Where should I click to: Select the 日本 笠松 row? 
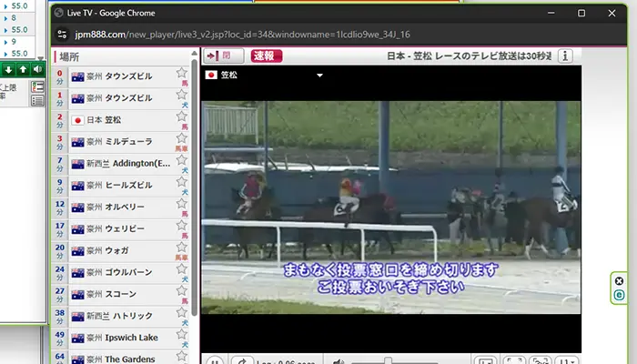[x=121, y=120]
